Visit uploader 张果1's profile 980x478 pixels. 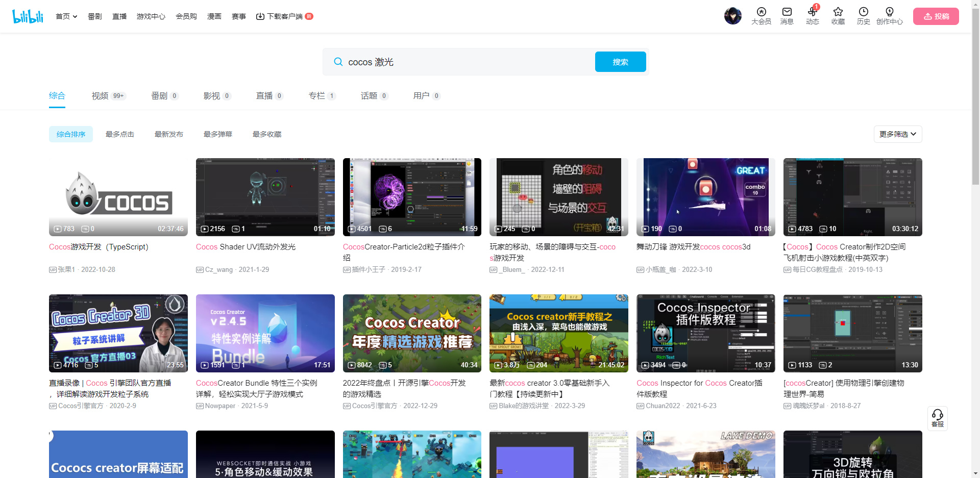click(x=66, y=269)
